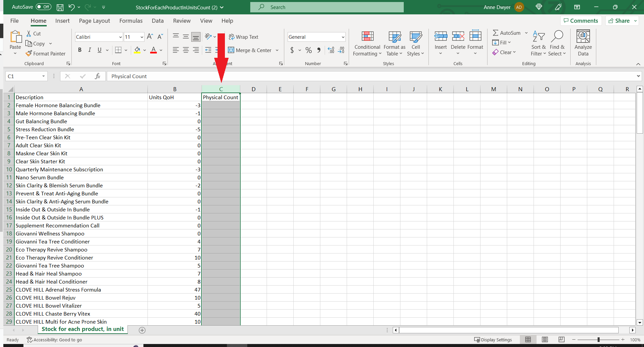Apply yellow Fill Color

tap(137, 50)
